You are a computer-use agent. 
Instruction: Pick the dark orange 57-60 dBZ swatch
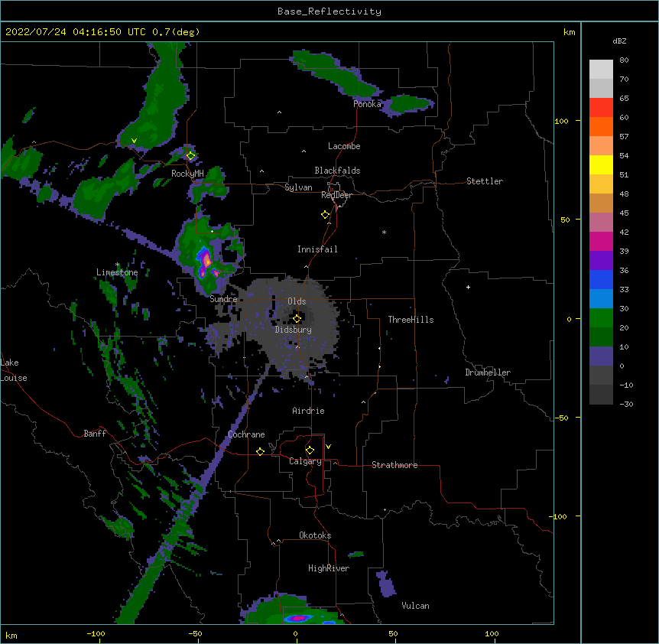point(601,126)
